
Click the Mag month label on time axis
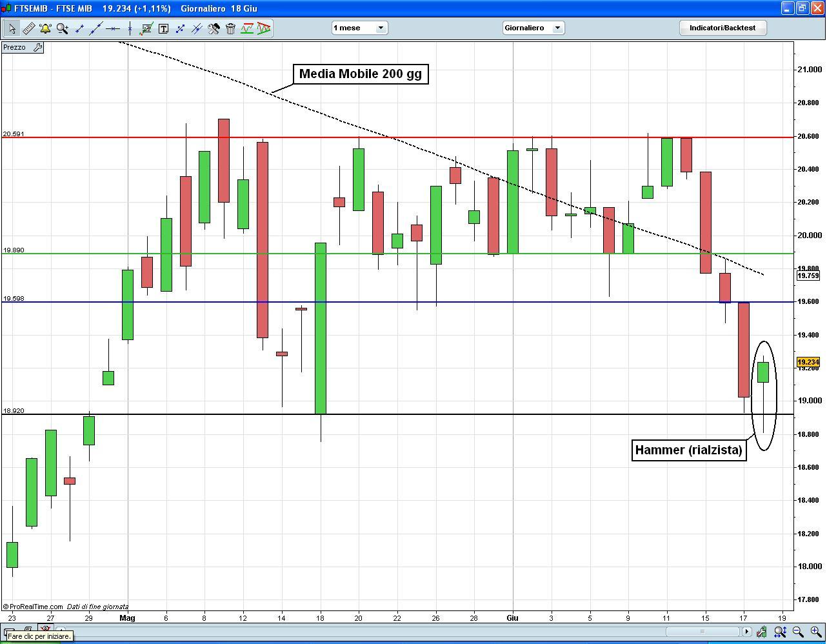pyautogui.click(x=127, y=618)
